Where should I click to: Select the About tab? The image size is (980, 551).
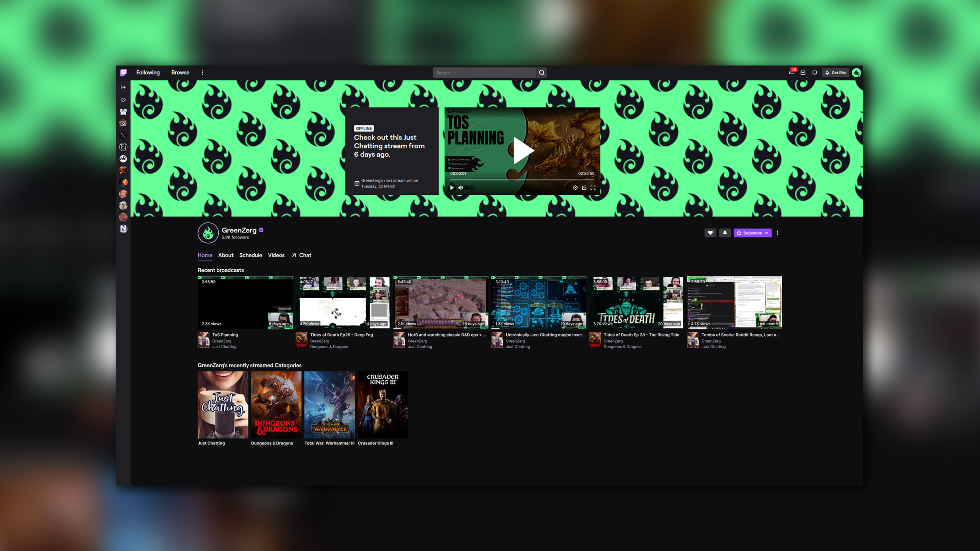click(226, 255)
